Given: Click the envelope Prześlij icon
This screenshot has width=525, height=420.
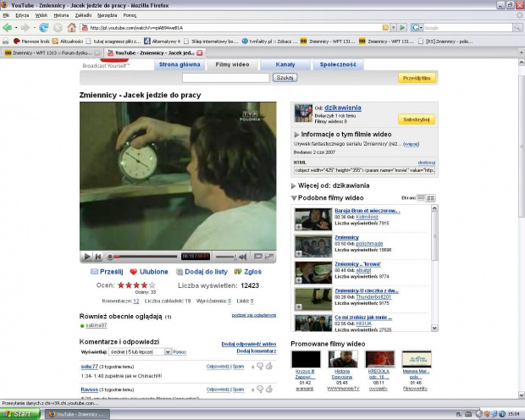Looking at the screenshot, I should (x=95, y=272).
